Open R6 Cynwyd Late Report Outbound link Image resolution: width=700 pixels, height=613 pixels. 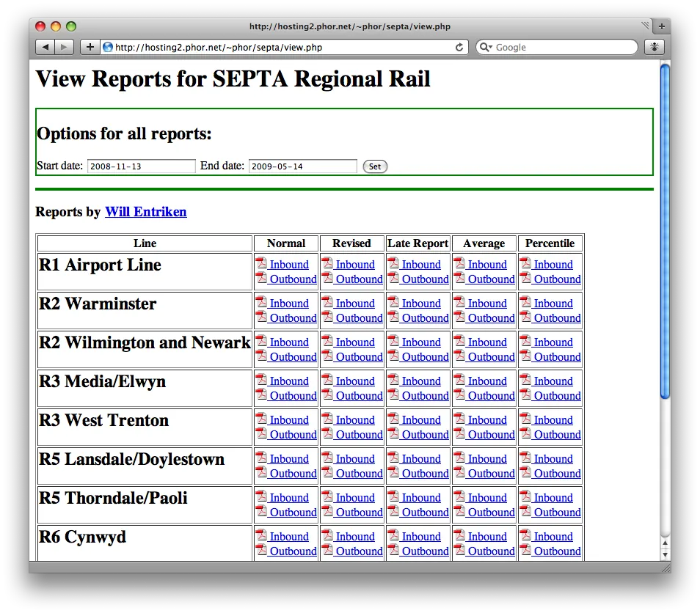[x=425, y=551]
